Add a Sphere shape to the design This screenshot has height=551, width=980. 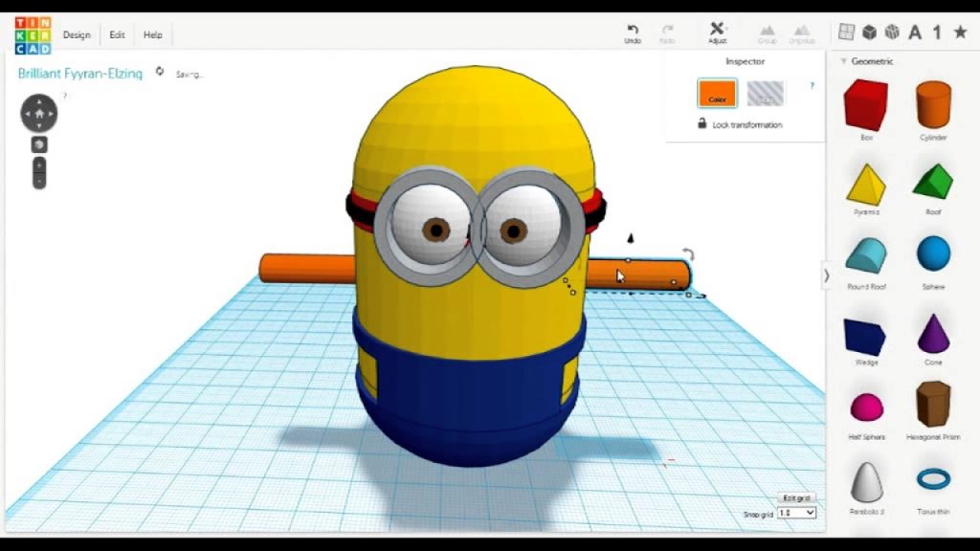click(931, 253)
